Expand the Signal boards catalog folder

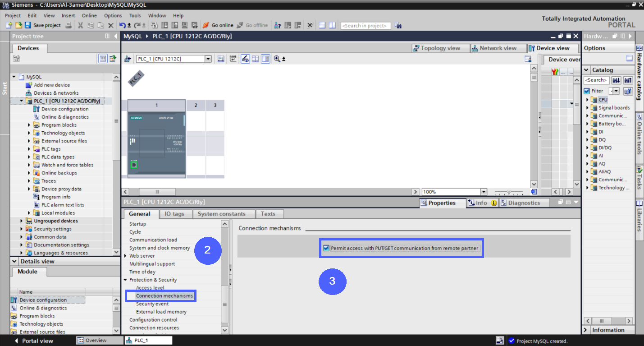pyautogui.click(x=587, y=108)
